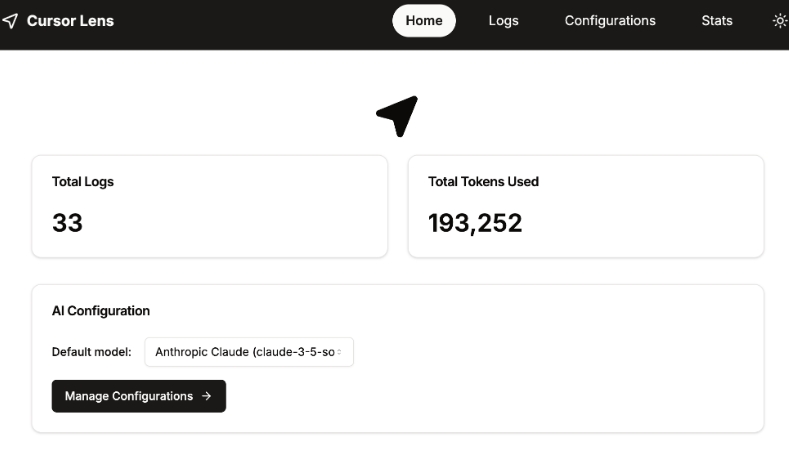Switch to the Logs tab
The width and height of the screenshot is (789, 453).
click(503, 20)
